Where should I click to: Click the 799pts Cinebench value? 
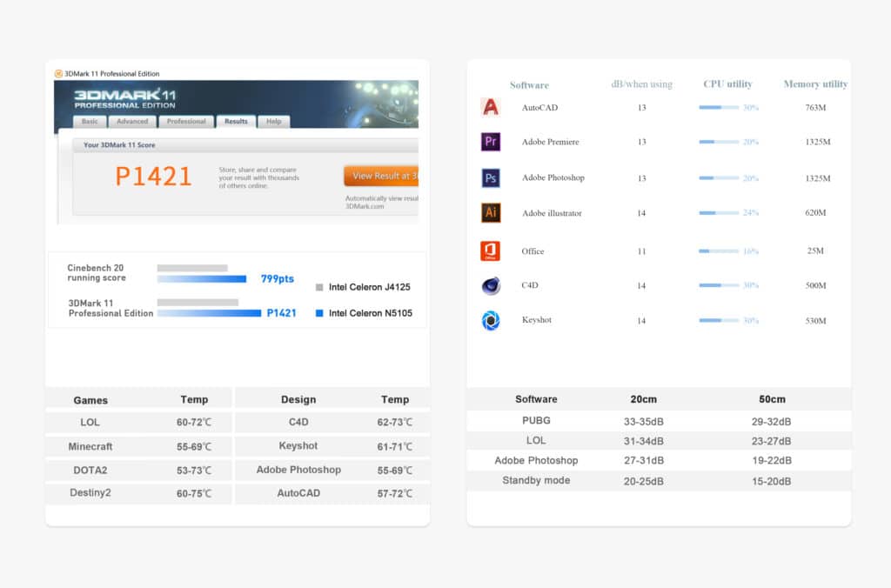coord(278,279)
